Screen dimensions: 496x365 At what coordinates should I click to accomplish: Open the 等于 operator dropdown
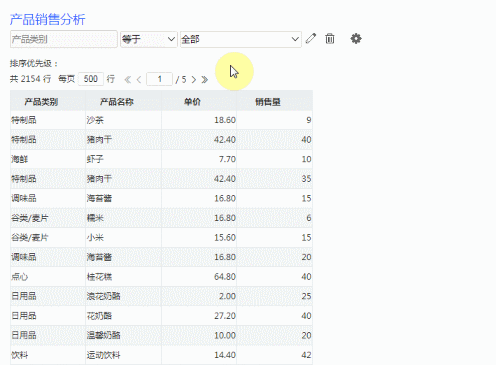pyautogui.click(x=149, y=39)
